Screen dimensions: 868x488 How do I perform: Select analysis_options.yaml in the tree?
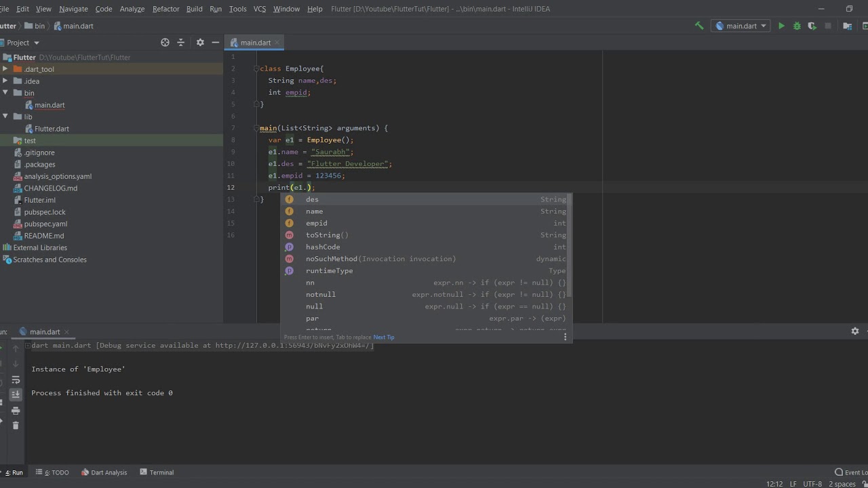click(x=58, y=176)
